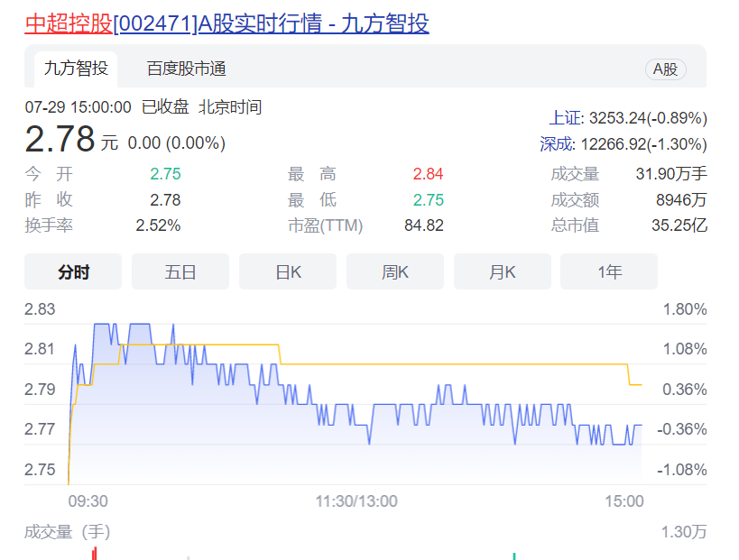Click the 成交量 (手) chart label
The width and height of the screenshot is (739, 560).
68,532
